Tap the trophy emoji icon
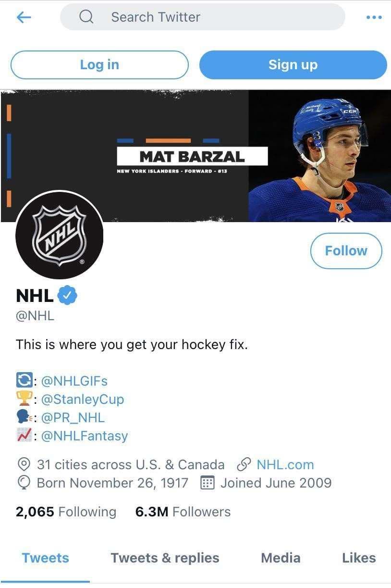The image size is (391, 588). tap(24, 399)
